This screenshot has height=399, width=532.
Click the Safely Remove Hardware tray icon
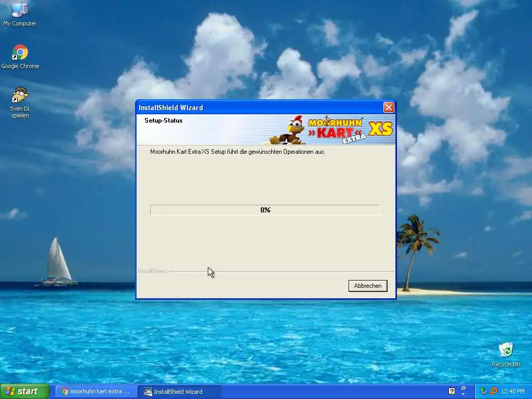click(484, 391)
